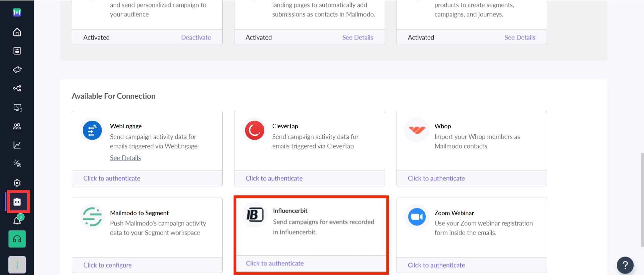Open the Journeys flow icon
644x275 pixels.
(17, 88)
